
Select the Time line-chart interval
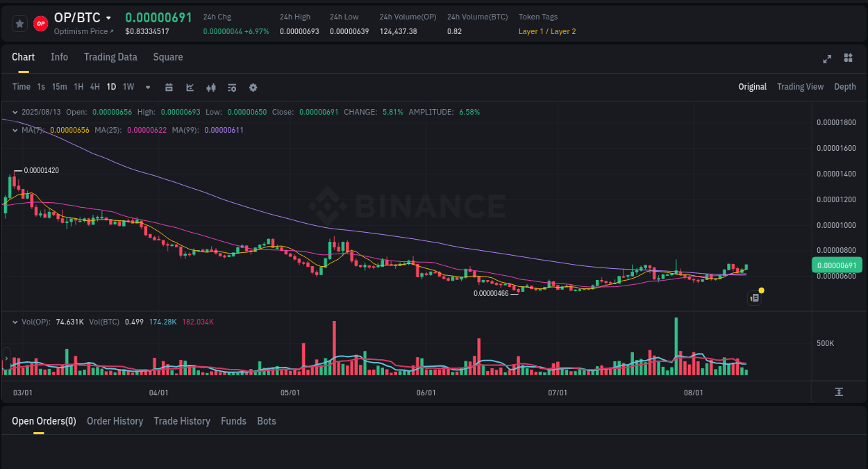(22, 87)
